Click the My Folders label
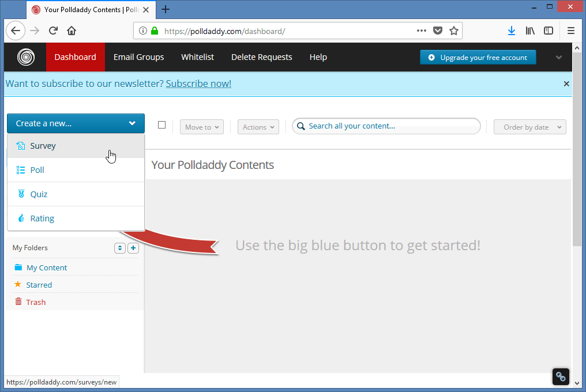The width and height of the screenshot is (586, 392). tap(30, 248)
